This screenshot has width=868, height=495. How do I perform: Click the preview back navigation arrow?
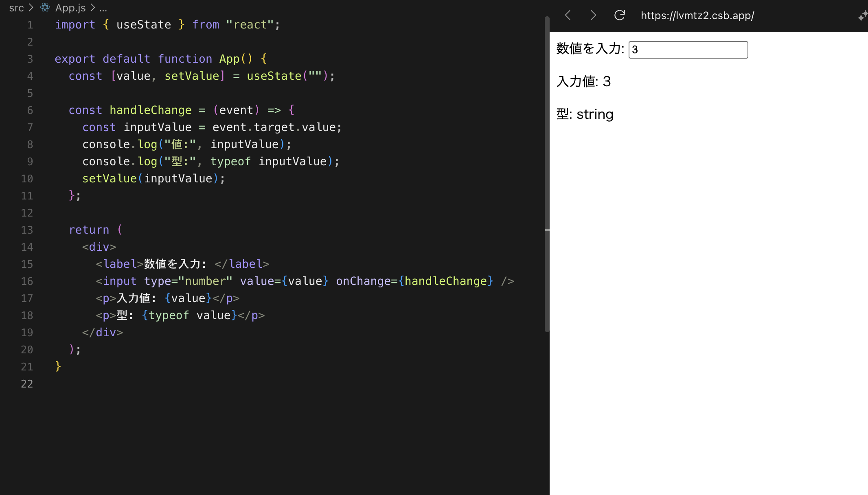pyautogui.click(x=568, y=15)
